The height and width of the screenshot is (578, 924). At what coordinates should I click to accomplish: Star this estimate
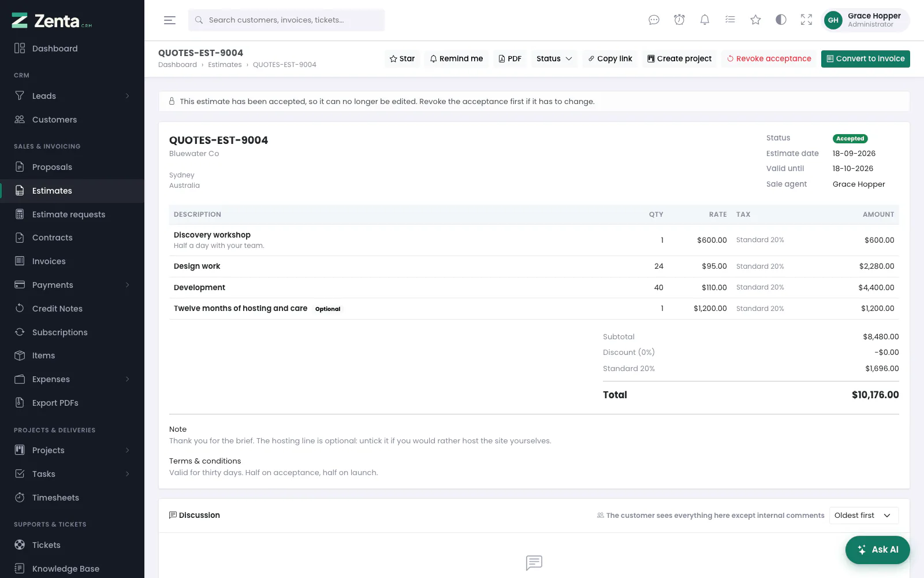coord(402,59)
